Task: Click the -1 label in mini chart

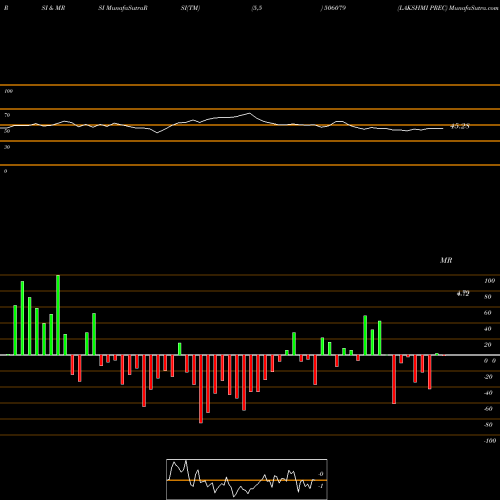Action: click(320, 486)
